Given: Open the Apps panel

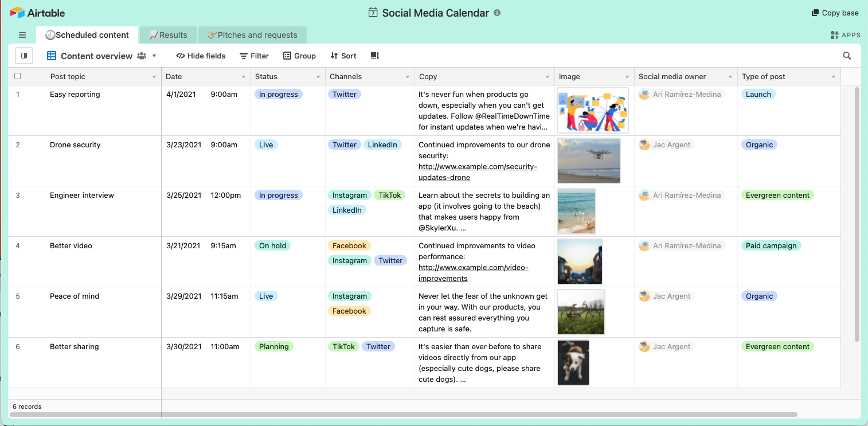Looking at the screenshot, I should [846, 35].
